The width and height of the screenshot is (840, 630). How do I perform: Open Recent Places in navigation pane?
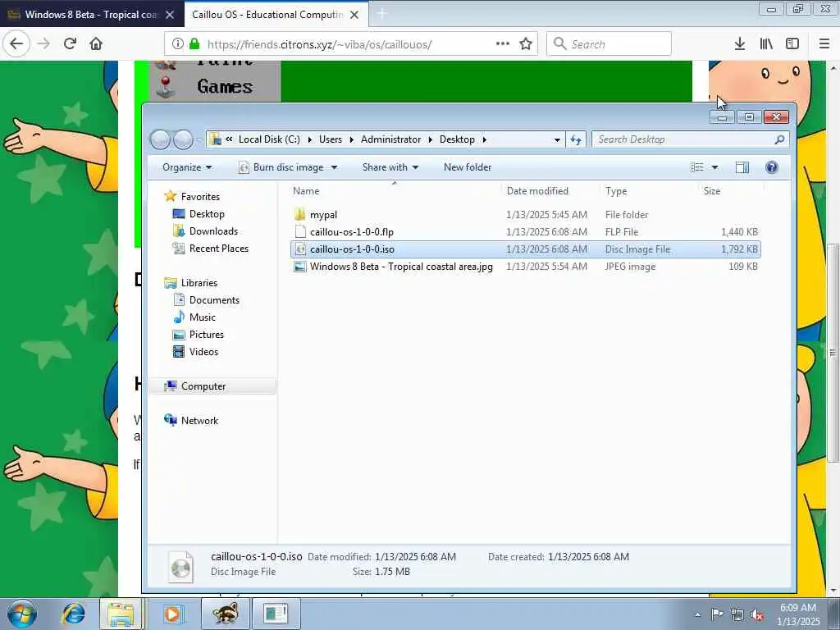[x=218, y=248]
